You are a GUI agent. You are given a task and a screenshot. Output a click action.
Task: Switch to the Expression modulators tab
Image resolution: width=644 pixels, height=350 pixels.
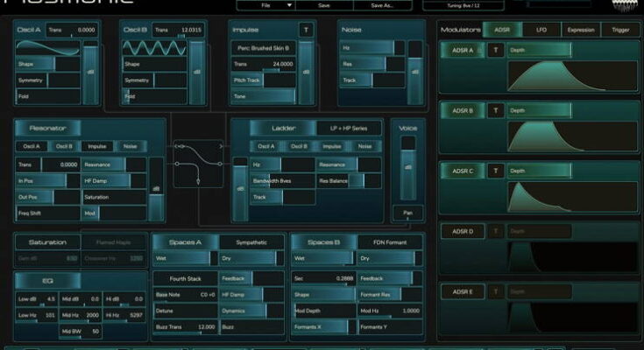tap(580, 30)
